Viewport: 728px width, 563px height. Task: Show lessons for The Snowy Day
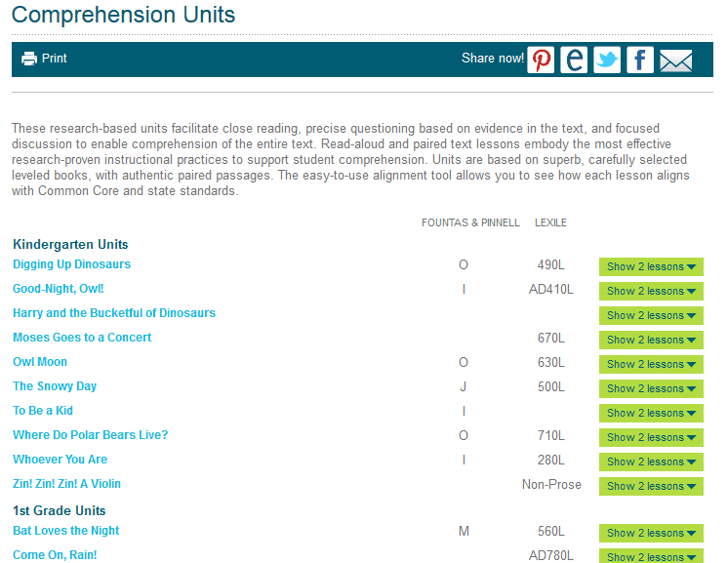651,388
